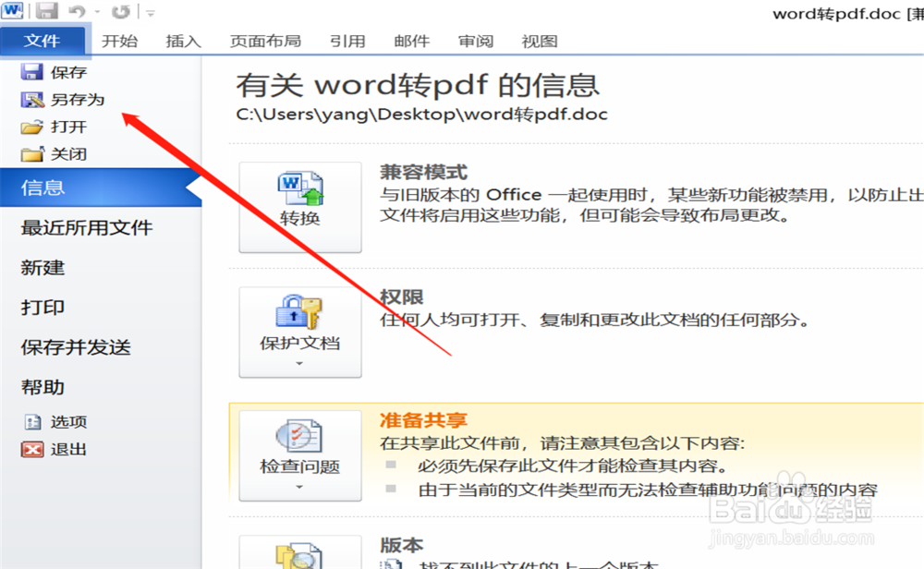Switch to the 视图 ribbon tab
The height and width of the screenshot is (569, 924).
click(x=538, y=41)
